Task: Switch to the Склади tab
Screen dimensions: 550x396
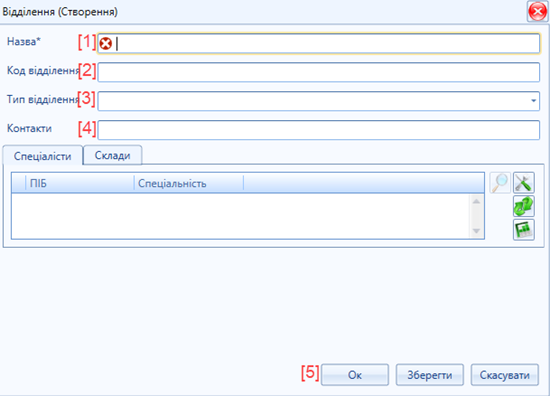Action: [113, 155]
